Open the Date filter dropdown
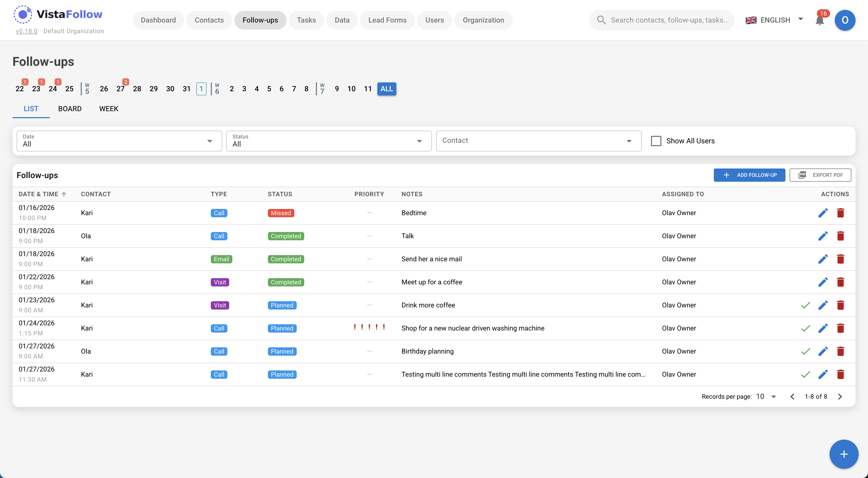The height and width of the screenshot is (478, 868). [119, 141]
